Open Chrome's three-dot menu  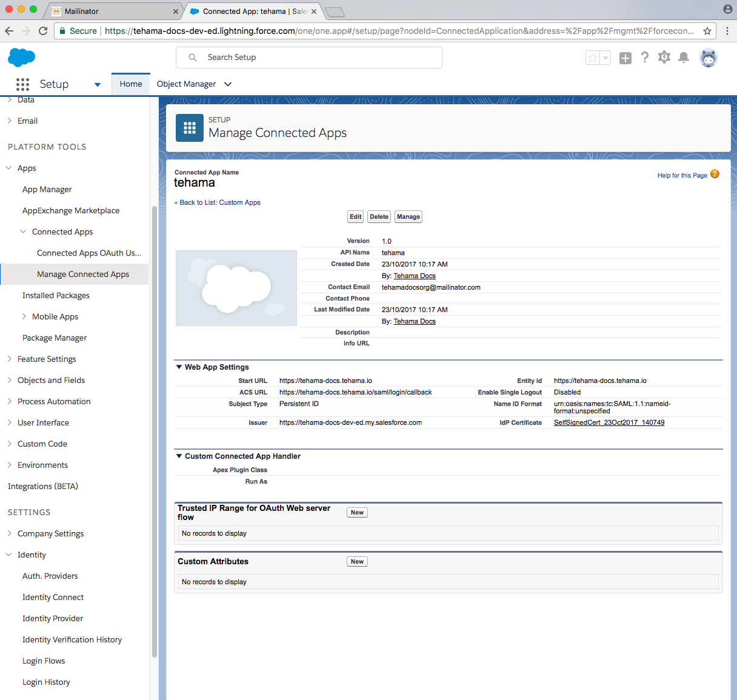(727, 31)
